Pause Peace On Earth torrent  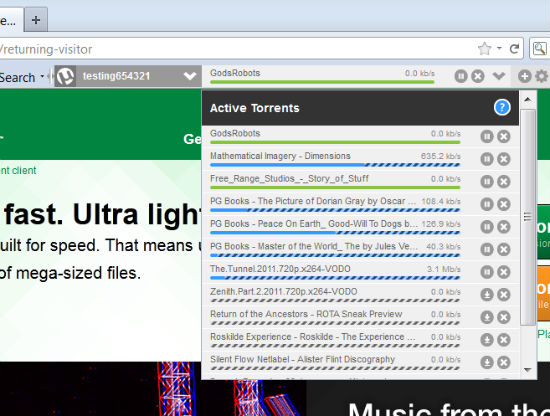487,227
